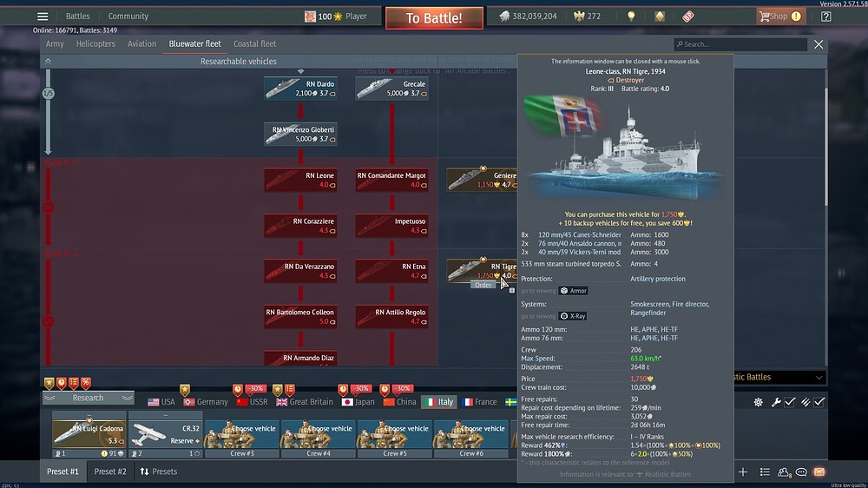Focus the vehicle Search field
Screen dimensions: 868x488
(x=740, y=43)
